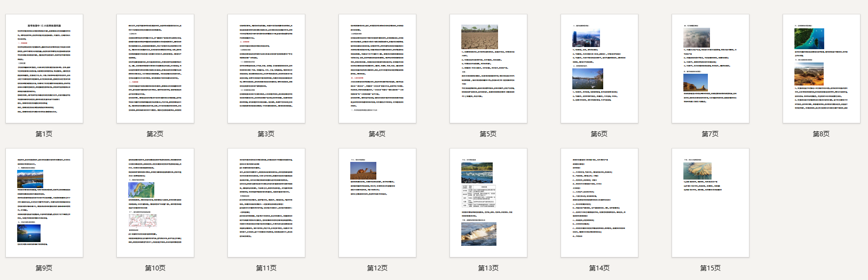Screen dimensions: 868x280
Task: Click the red rock landscape photo on page 8
Action: (809, 74)
